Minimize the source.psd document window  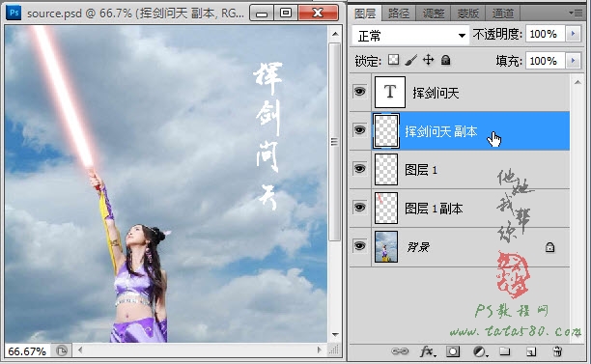click(x=261, y=14)
